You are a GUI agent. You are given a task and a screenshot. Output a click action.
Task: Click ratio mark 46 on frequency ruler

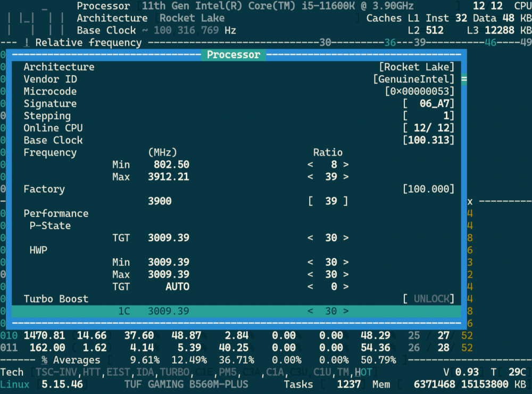pos(491,43)
